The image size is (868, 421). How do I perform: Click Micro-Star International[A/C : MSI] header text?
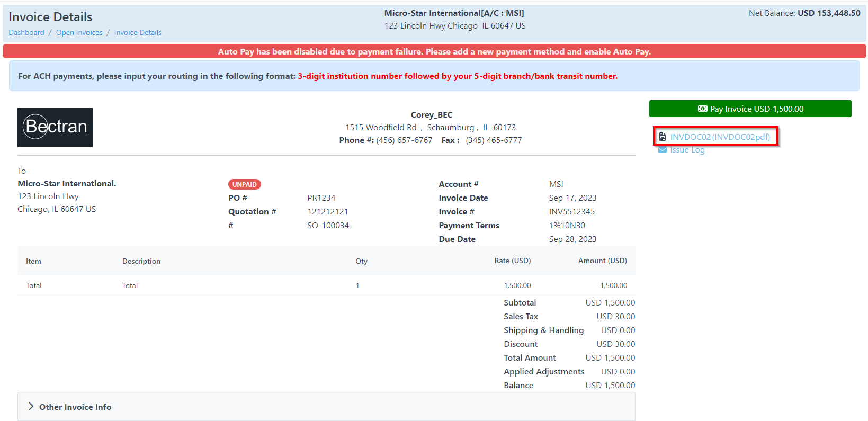click(x=454, y=13)
